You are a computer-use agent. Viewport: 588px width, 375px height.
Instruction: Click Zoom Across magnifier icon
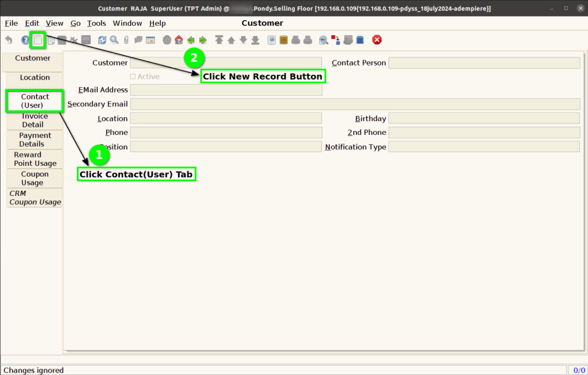(x=324, y=40)
